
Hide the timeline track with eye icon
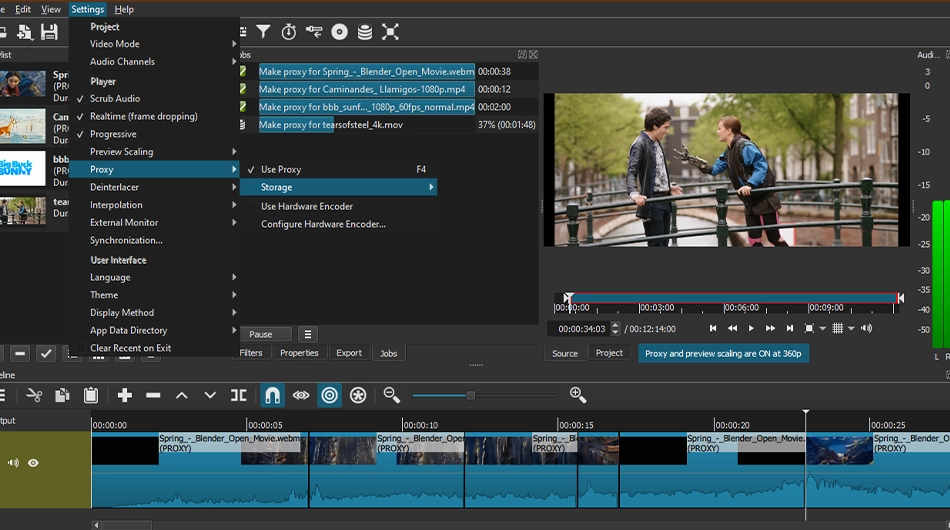click(33, 463)
